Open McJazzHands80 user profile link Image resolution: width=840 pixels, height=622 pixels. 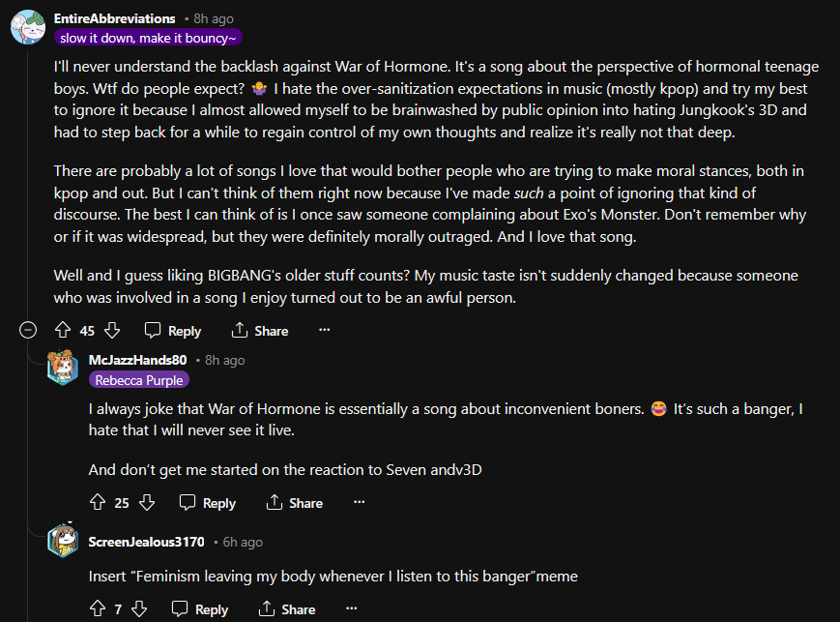137,360
